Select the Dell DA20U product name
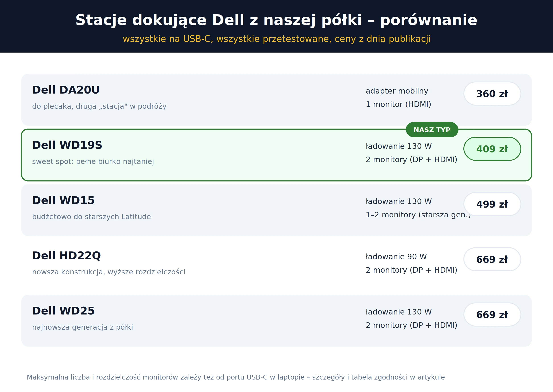 66,90
